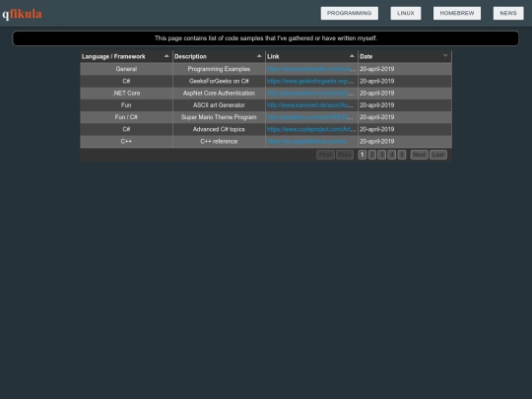This screenshot has height=399, width=532.
Task: Select page 3 in pagination
Action: [381, 155]
